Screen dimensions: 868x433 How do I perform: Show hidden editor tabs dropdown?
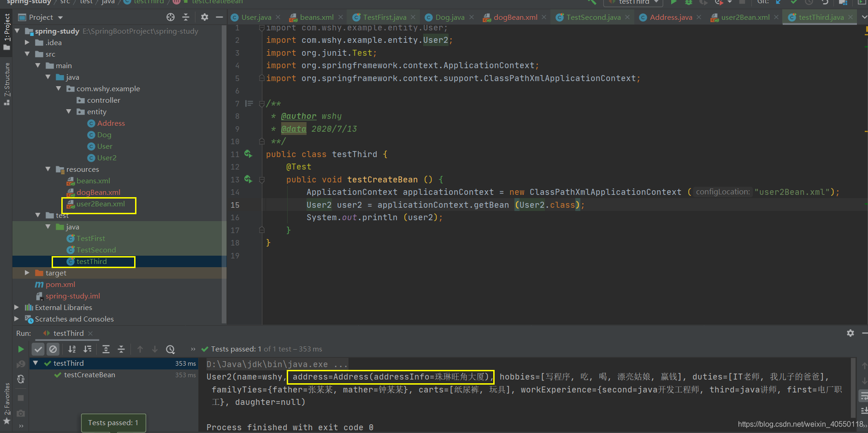(x=864, y=17)
